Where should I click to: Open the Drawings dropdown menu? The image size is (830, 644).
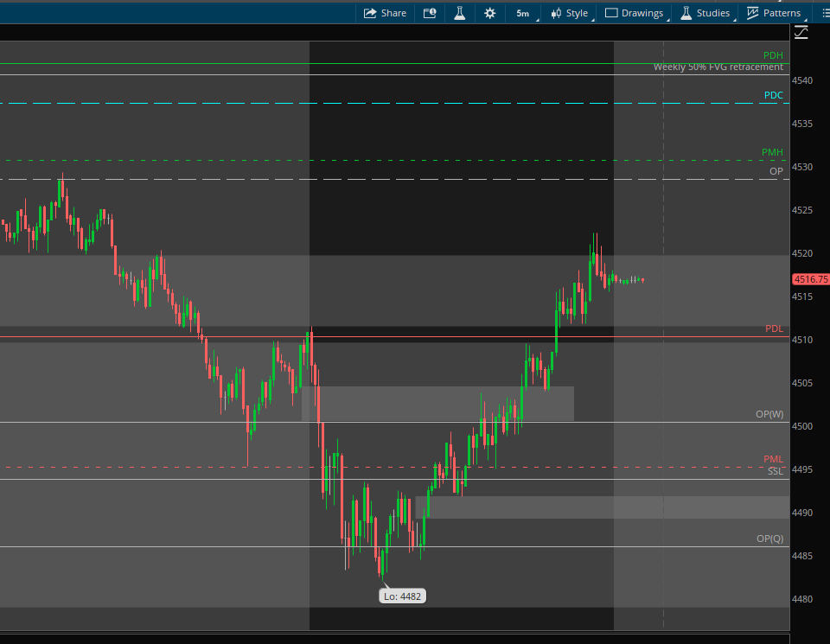click(x=634, y=13)
